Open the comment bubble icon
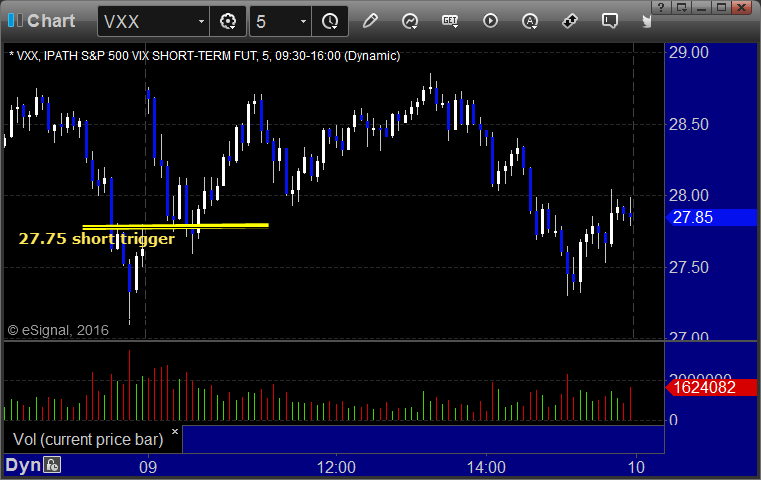Image resolution: width=761 pixels, height=480 pixels. tap(610, 21)
